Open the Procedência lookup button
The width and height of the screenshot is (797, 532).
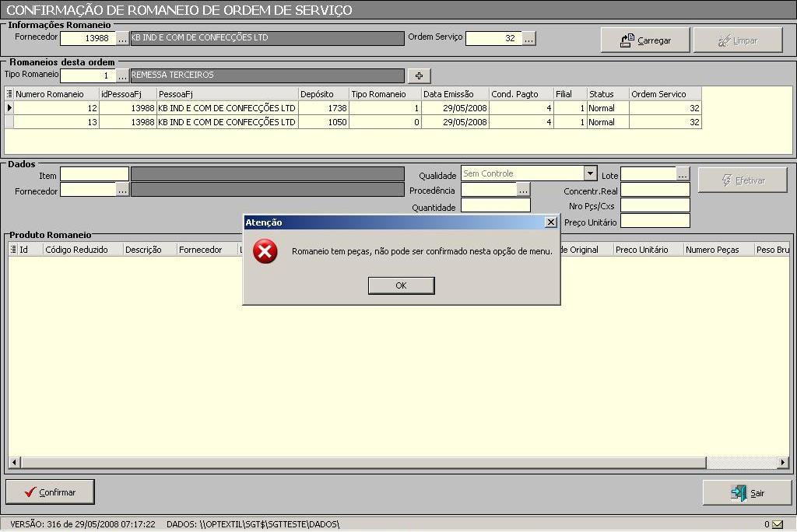pos(523,190)
